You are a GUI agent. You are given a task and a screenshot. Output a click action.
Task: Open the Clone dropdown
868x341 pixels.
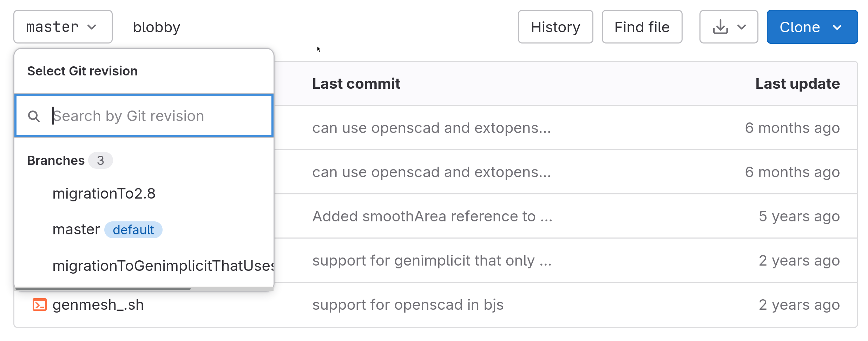(x=812, y=27)
